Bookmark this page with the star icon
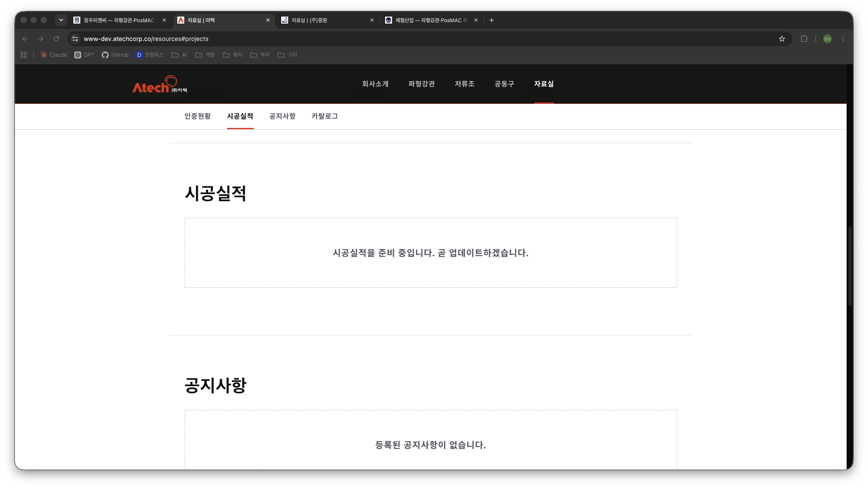 coord(782,39)
